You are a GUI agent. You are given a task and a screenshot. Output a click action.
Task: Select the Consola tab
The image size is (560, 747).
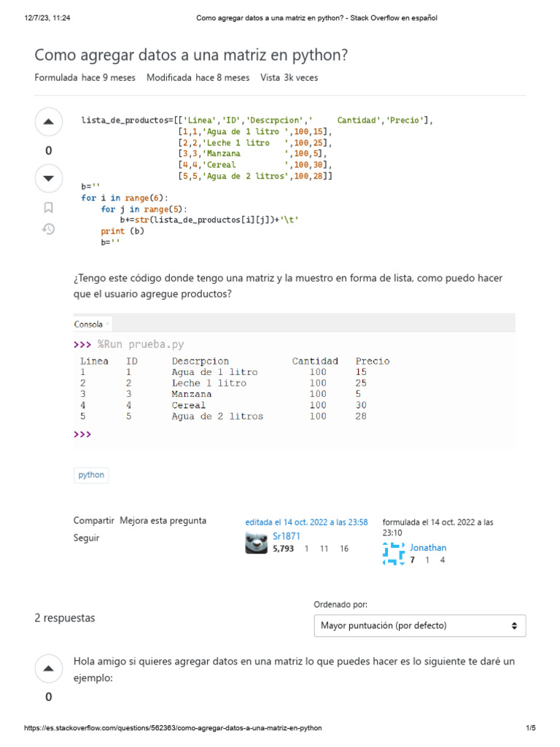coord(90,324)
